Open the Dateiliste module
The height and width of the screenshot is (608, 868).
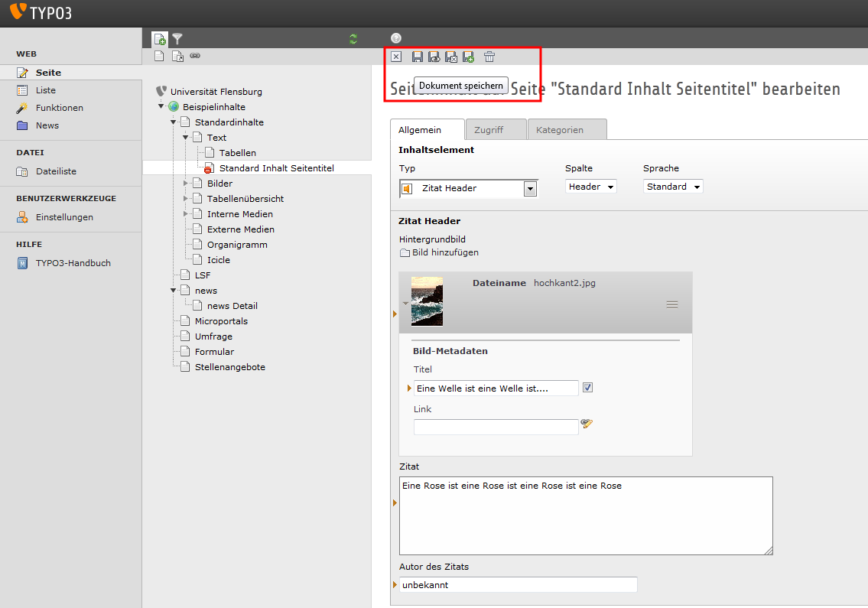(x=56, y=171)
